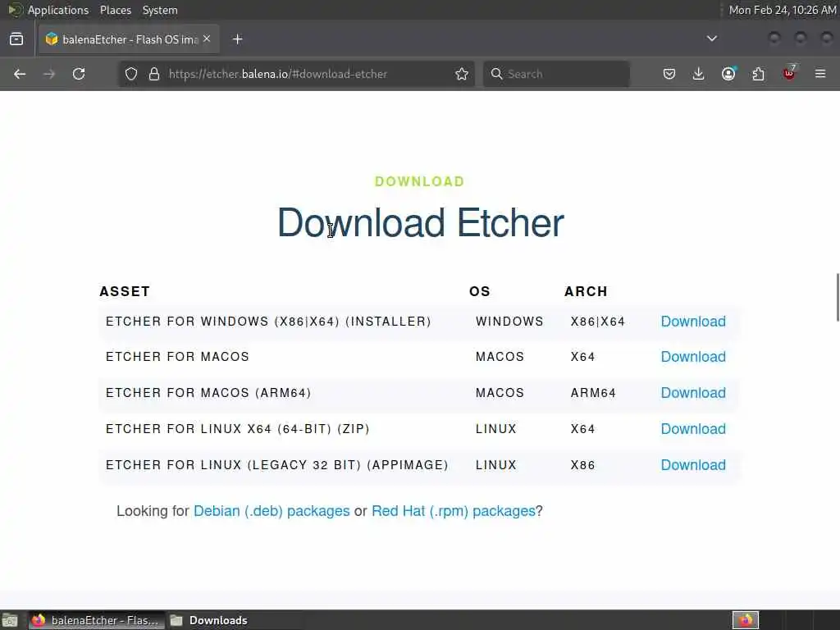Download Etcher for macOS ARM64

(x=693, y=393)
